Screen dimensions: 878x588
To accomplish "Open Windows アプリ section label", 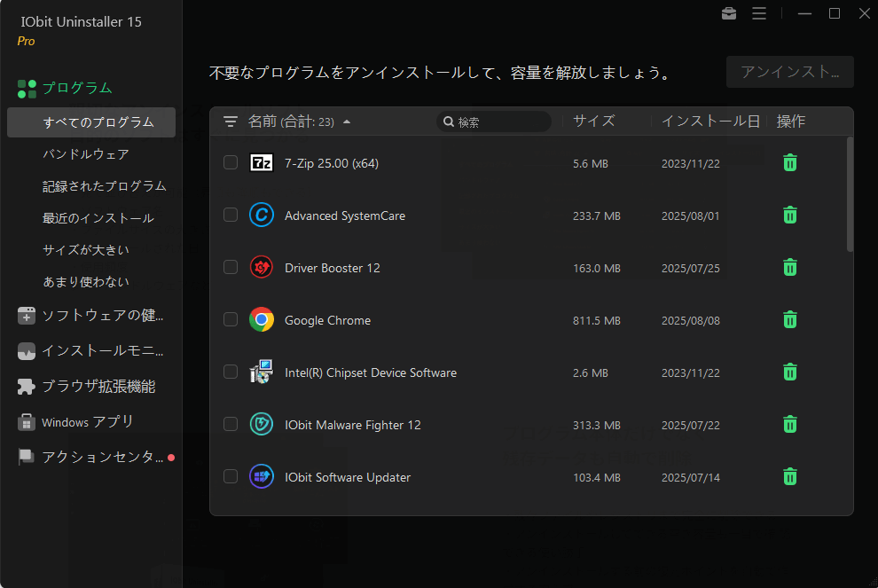I will click(87, 421).
